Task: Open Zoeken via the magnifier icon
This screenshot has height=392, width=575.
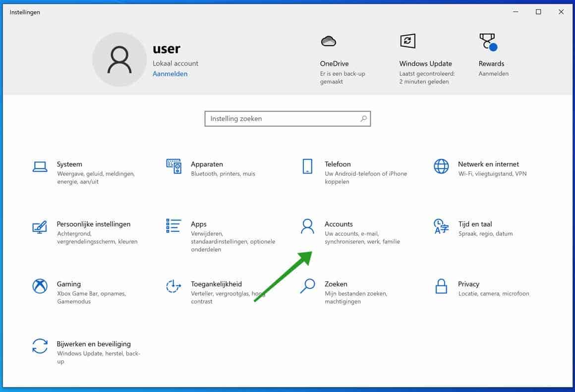Action: pyautogui.click(x=307, y=287)
